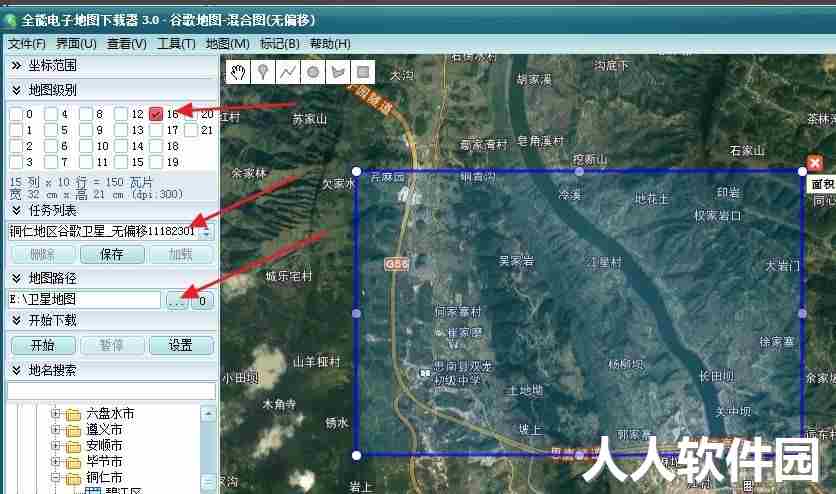Enable map level 7 checkbox
The image size is (836, 494).
click(x=51, y=162)
